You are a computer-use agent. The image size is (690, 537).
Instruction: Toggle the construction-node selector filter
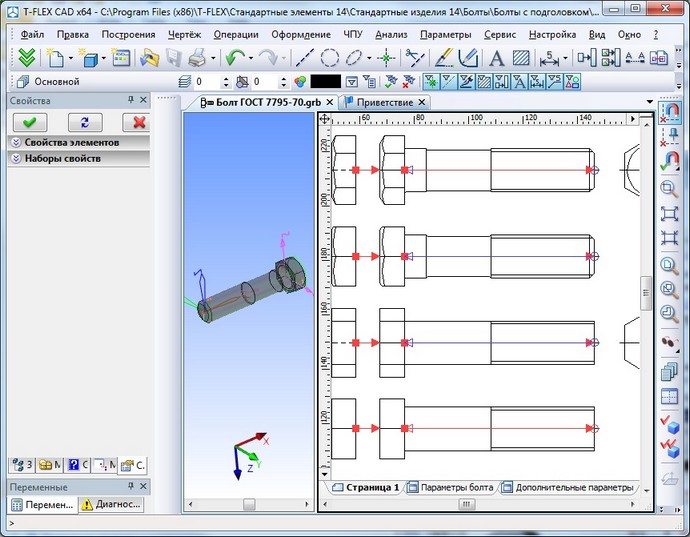pos(431,82)
